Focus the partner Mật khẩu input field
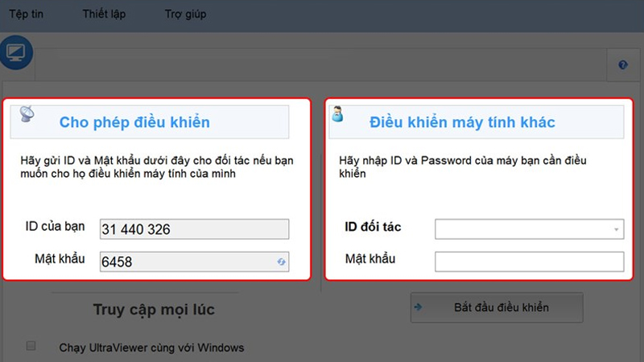 coord(529,261)
